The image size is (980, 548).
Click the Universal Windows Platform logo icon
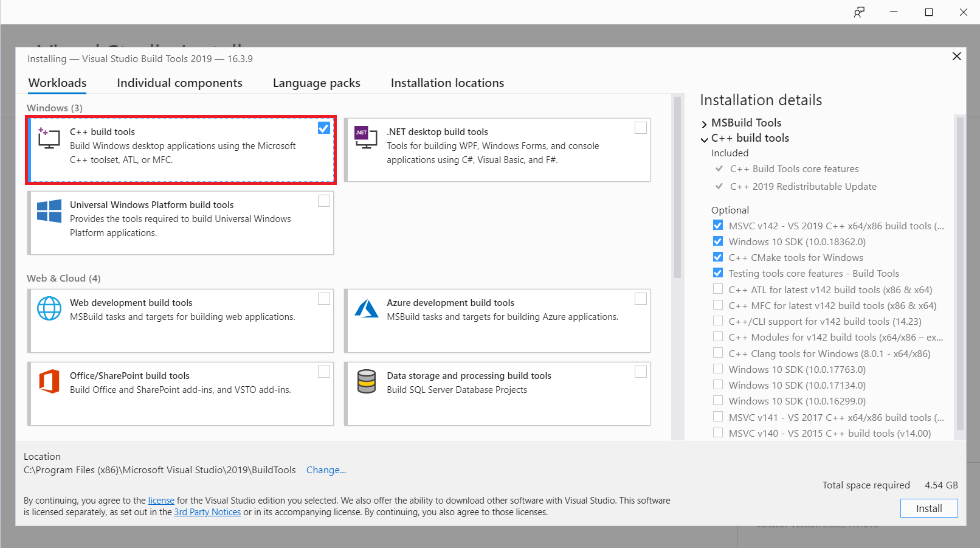(49, 211)
